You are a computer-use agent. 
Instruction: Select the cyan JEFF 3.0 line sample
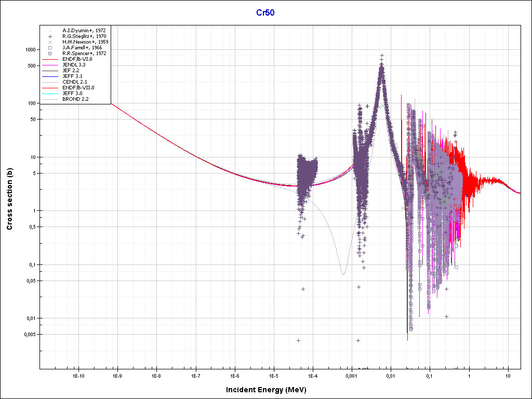pyautogui.click(x=50, y=93)
